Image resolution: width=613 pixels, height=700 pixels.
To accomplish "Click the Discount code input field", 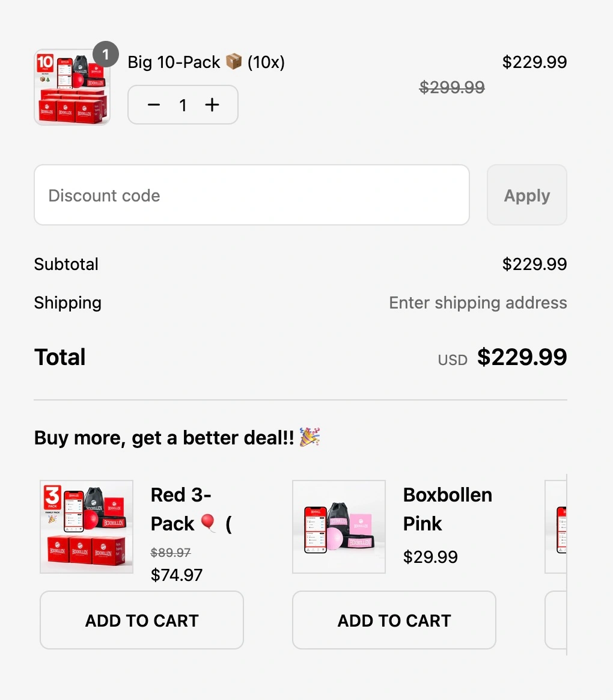I will pyautogui.click(x=251, y=195).
